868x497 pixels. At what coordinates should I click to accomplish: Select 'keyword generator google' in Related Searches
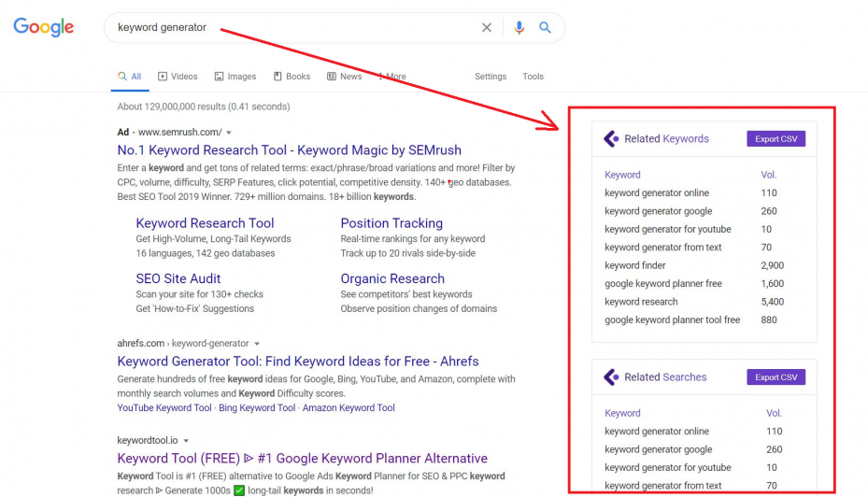[x=658, y=450]
